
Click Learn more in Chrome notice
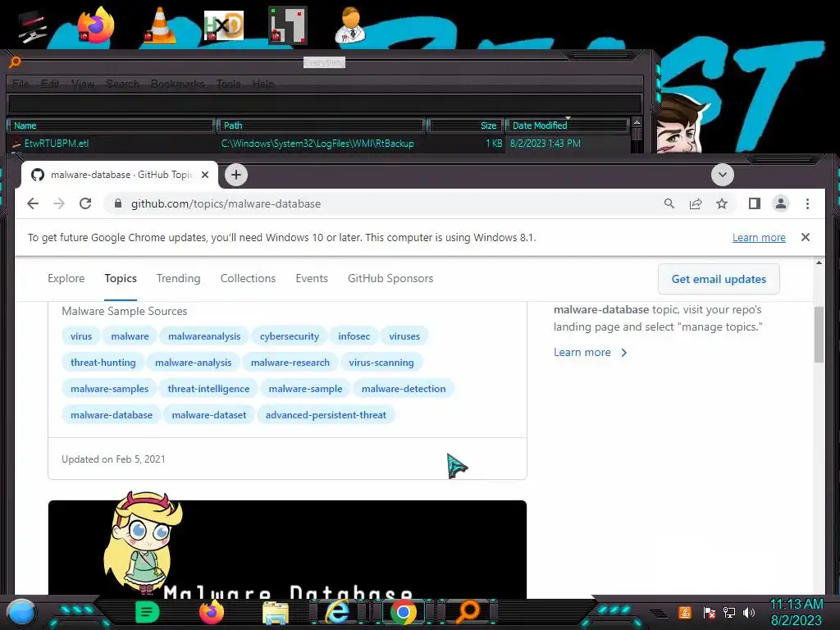tap(759, 237)
